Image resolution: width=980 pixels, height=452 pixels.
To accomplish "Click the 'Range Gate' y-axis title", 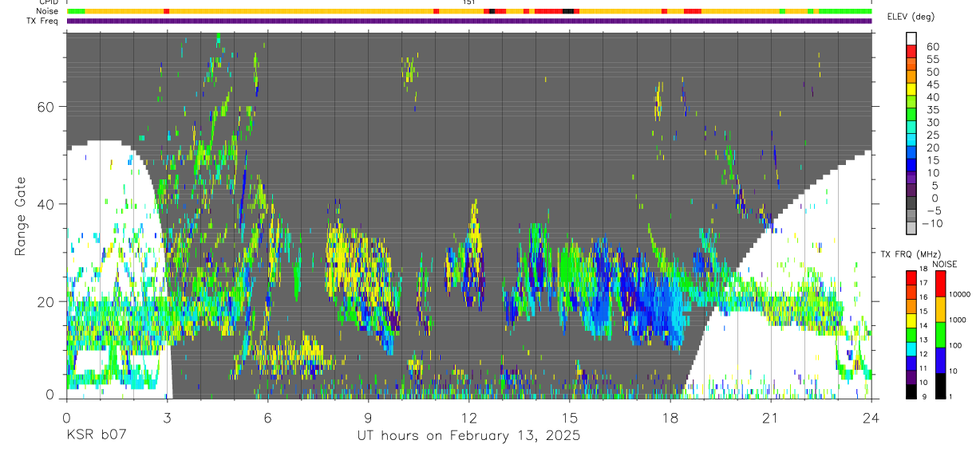I will pyautogui.click(x=21, y=217).
